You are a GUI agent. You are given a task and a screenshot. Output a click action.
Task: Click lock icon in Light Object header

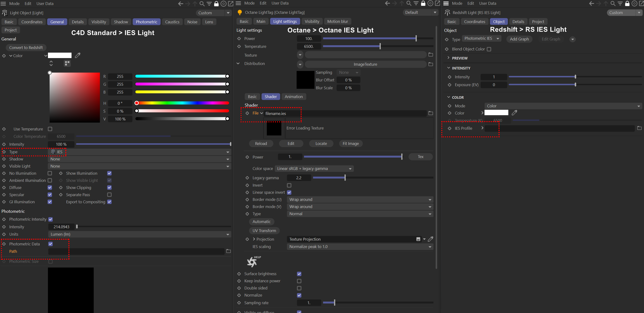point(216,4)
